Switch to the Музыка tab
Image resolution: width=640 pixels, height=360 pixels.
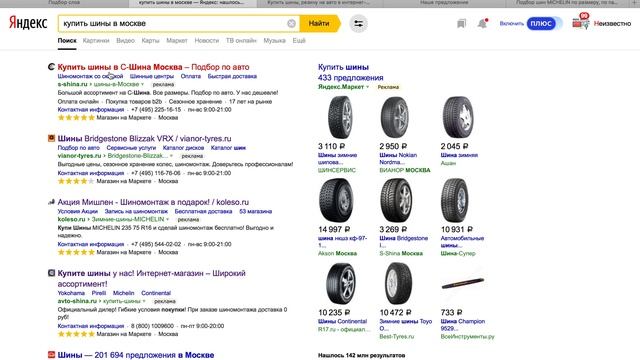pos(274,41)
